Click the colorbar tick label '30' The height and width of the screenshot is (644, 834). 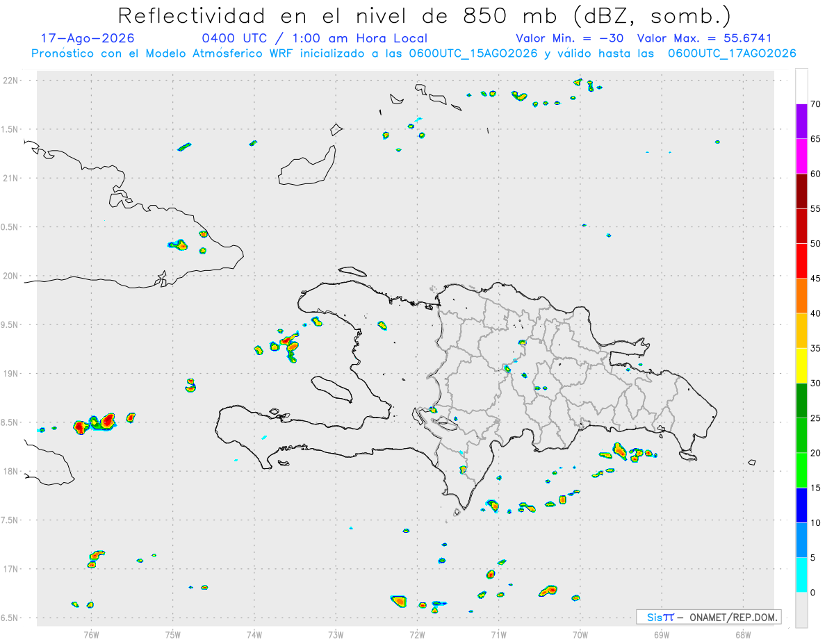(816, 383)
